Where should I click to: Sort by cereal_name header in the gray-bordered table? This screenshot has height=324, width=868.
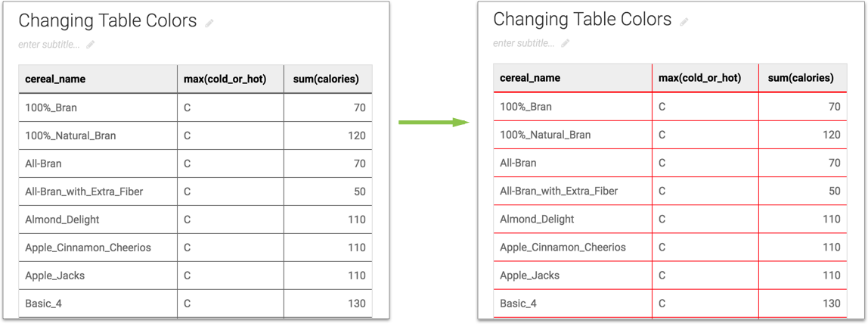coord(55,79)
